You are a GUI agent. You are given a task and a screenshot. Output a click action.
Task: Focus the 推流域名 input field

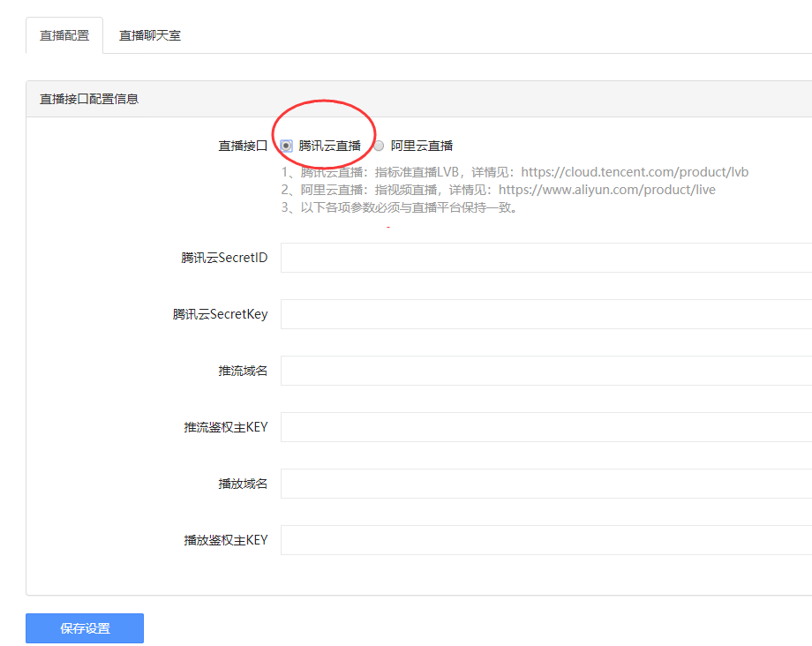click(x=546, y=371)
